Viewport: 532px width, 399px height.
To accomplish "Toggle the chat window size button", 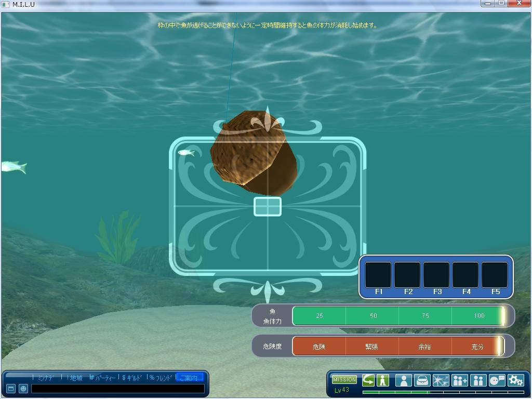I will 11,389.
